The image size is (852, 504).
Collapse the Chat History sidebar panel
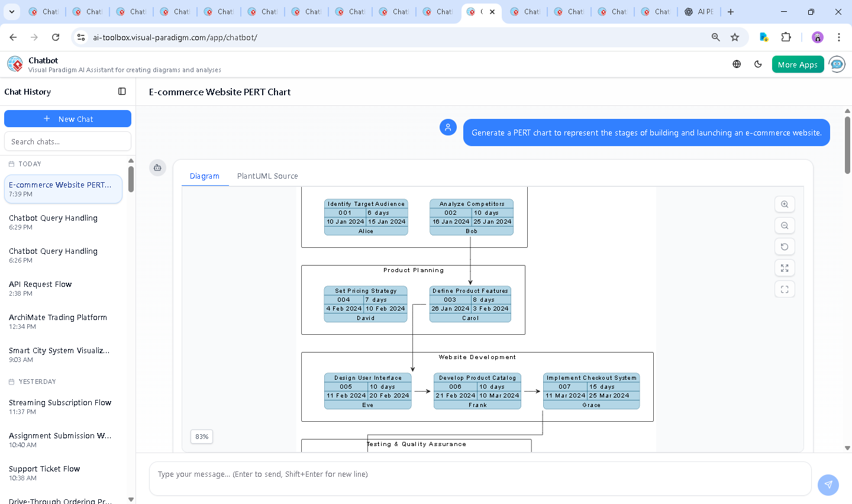[x=122, y=92]
